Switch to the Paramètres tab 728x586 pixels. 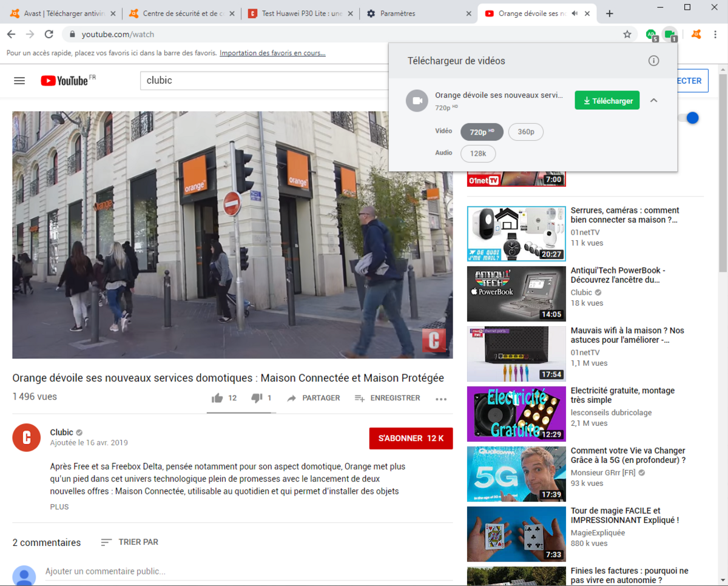point(419,13)
